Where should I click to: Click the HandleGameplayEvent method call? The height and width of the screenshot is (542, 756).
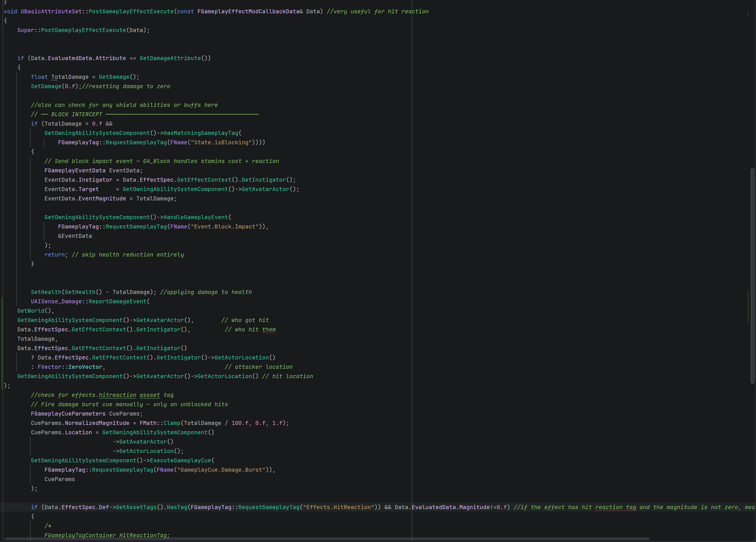[x=196, y=217]
